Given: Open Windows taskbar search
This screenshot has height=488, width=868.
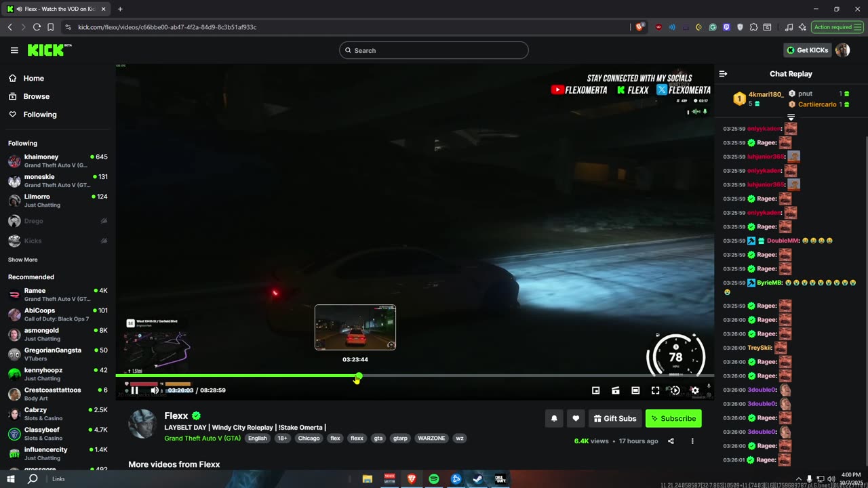Looking at the screenshot, I should [x=33, y=479].
